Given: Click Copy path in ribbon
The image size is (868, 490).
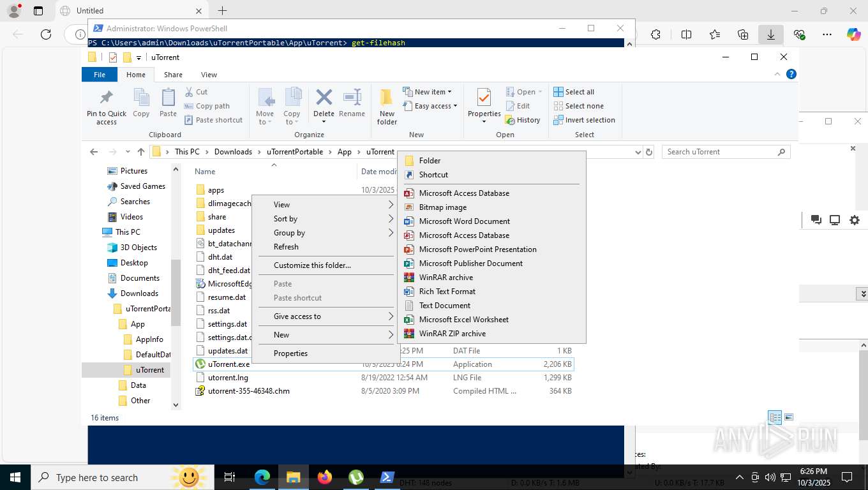Looking at the screenshot, I should (207, 106).
